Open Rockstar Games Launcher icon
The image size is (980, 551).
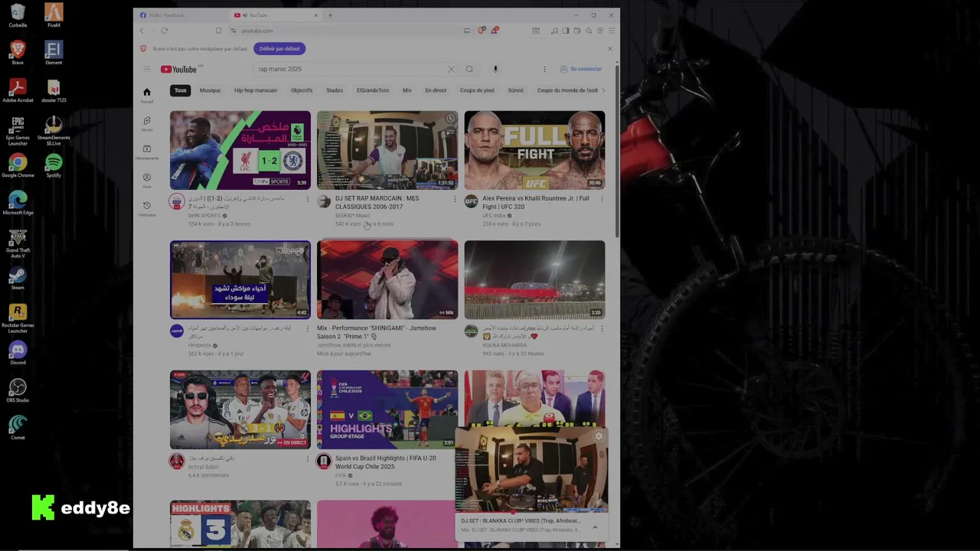(18, 319)
